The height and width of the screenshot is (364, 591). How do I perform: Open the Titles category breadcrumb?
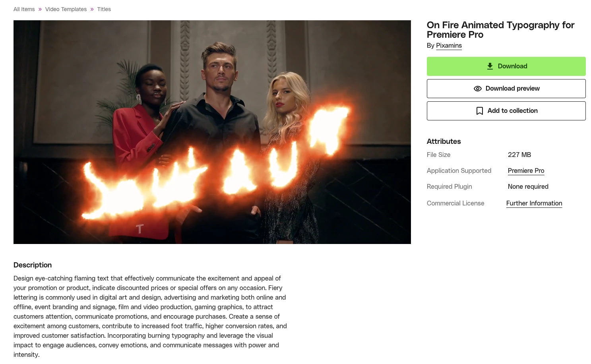[x=104, y=9]
